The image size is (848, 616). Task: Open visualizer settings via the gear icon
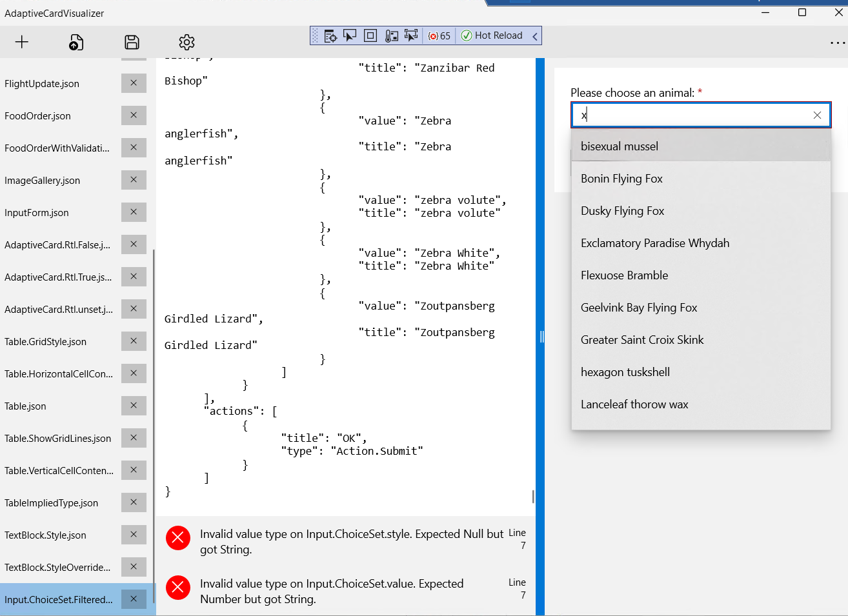[187, 42]
